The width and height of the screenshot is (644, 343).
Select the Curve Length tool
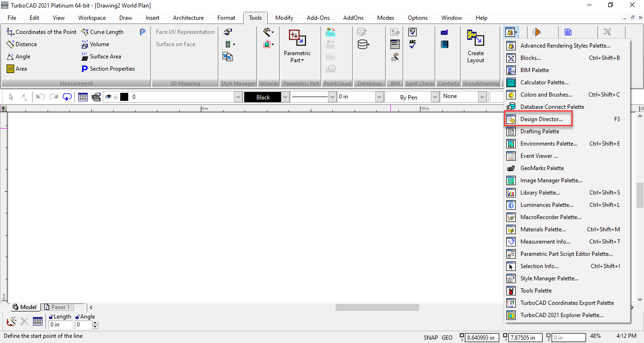click(x=102, y=32)
